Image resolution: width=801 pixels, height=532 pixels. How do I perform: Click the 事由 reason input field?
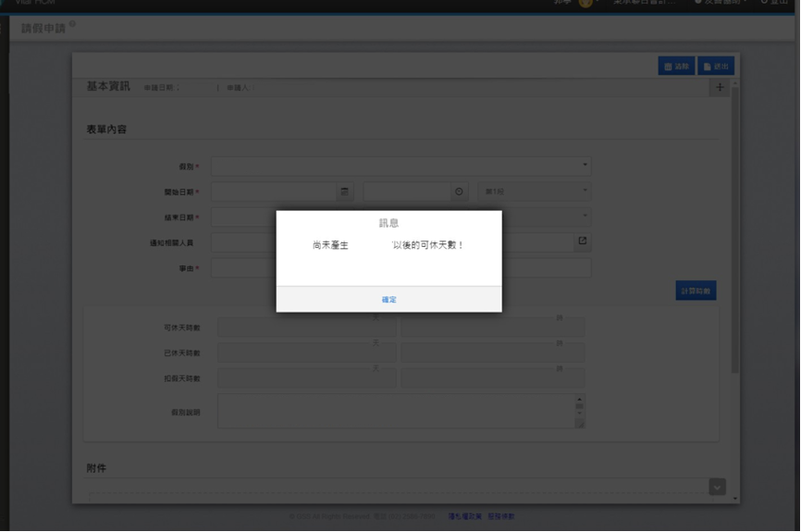point(401,267)
